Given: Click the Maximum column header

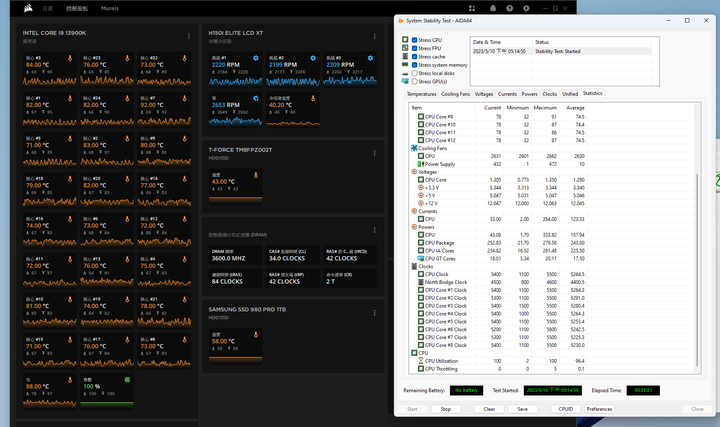Looking at the screenshot, I should tap(545, 107).
